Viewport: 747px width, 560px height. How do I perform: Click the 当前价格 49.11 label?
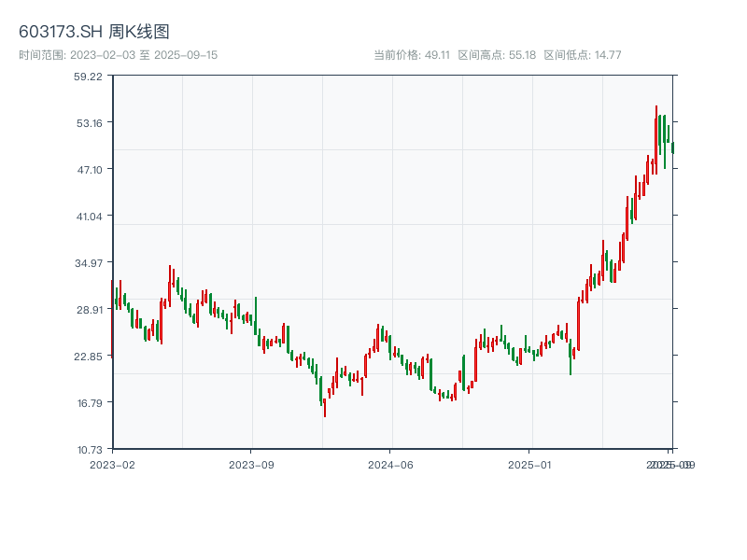[x=412, y=55]
